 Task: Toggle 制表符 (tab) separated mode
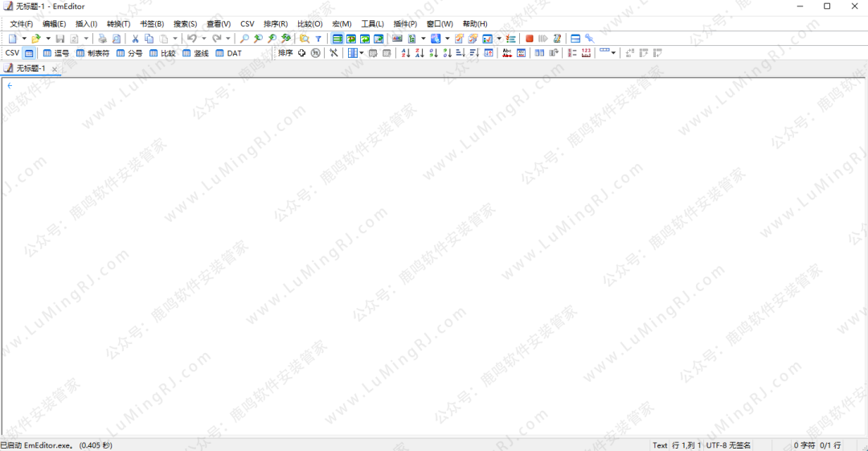[92, 53]
